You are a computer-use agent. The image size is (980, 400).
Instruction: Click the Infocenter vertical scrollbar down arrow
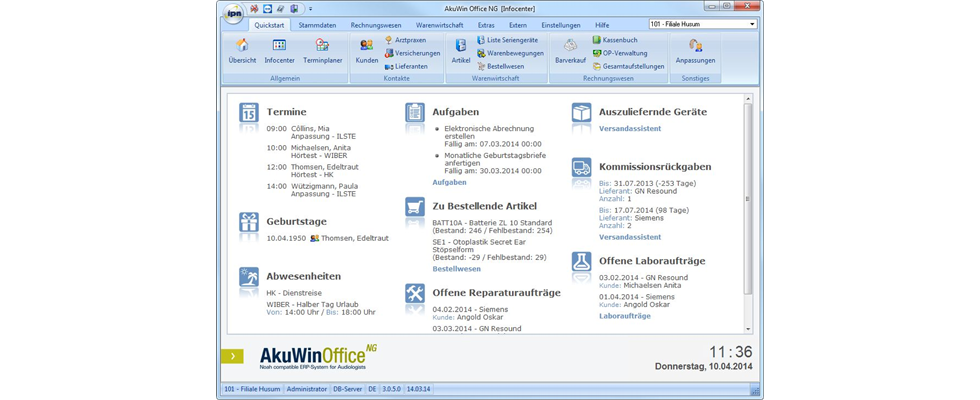click(748, 329)
